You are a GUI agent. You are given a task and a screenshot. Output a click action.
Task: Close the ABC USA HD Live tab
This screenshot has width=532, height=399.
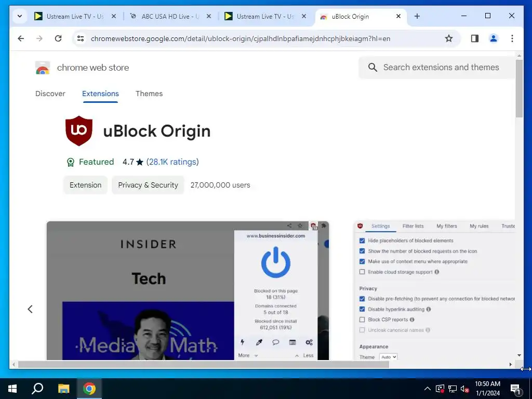pos(209,16)
